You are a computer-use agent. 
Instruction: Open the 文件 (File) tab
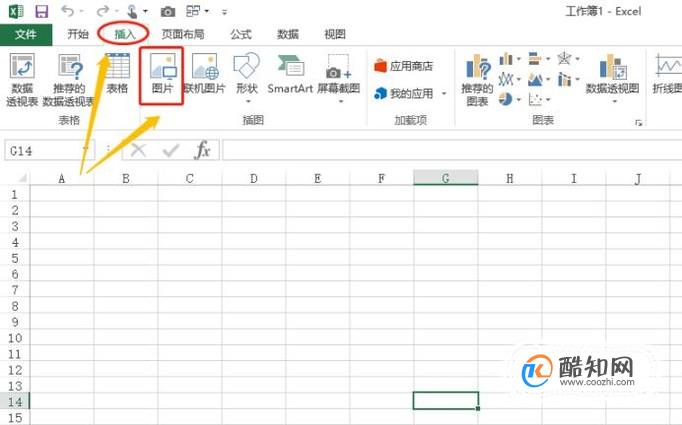tap(26, 34)
